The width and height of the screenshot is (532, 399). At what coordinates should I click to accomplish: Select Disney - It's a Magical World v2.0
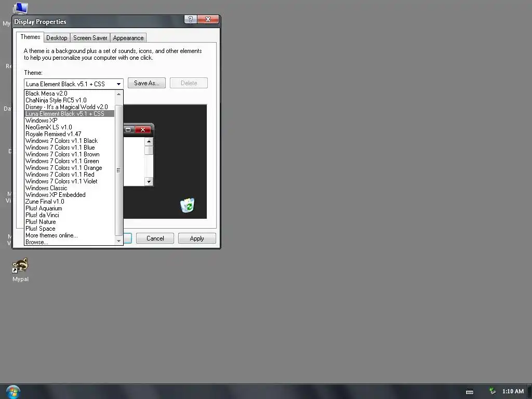70,107
